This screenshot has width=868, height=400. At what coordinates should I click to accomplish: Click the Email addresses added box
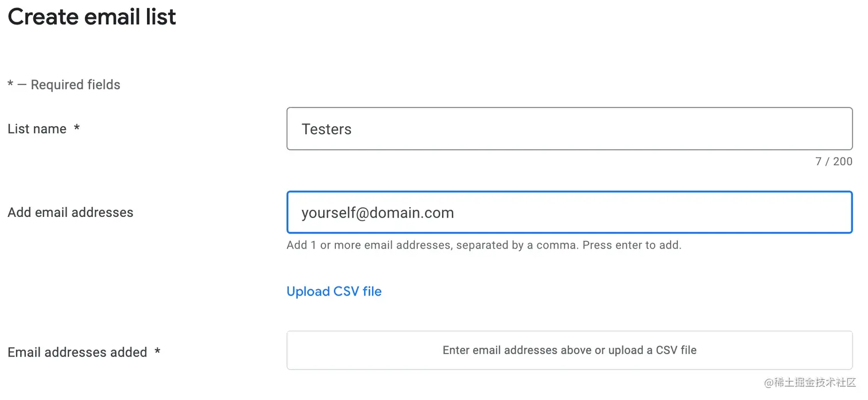[x=569, y=350]
